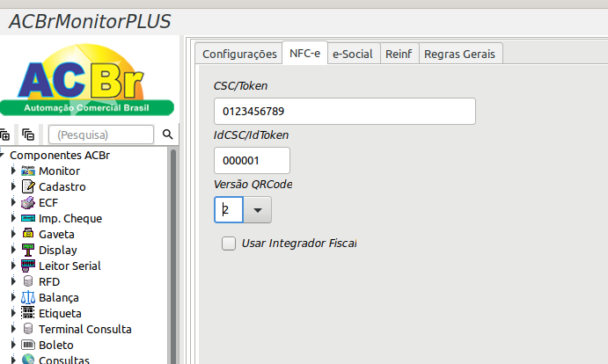Viewport: 608px width, 364px height.
Task: Open the Versão QRCode dropdown arrow
Action: [258, 210]
